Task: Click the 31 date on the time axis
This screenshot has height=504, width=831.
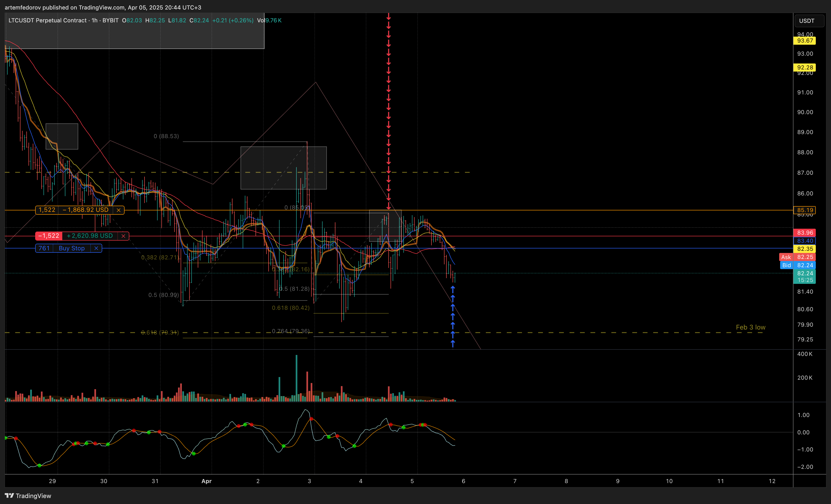Action: [x=155, y=481]
